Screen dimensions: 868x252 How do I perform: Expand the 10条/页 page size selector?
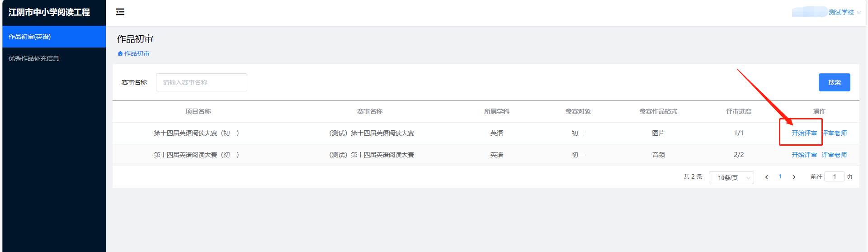[x=731, y=178]
